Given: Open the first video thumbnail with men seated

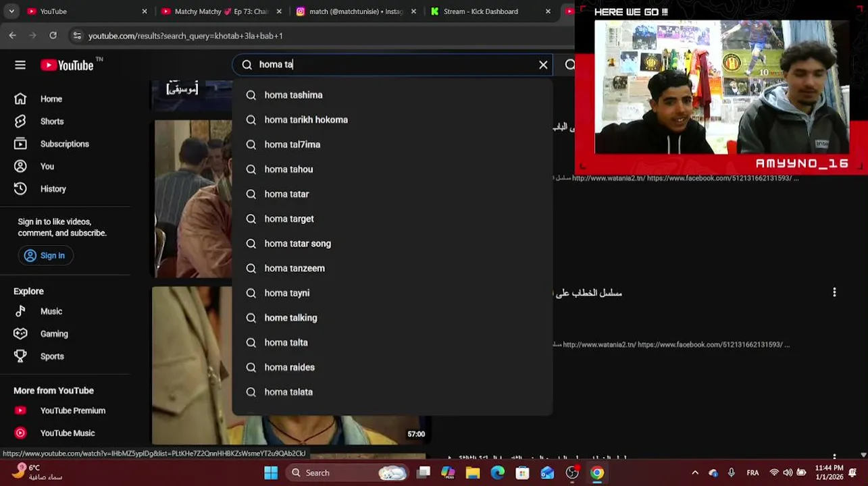Looking at the screenshot, I should pyautogui.click(x=193, y=198).
